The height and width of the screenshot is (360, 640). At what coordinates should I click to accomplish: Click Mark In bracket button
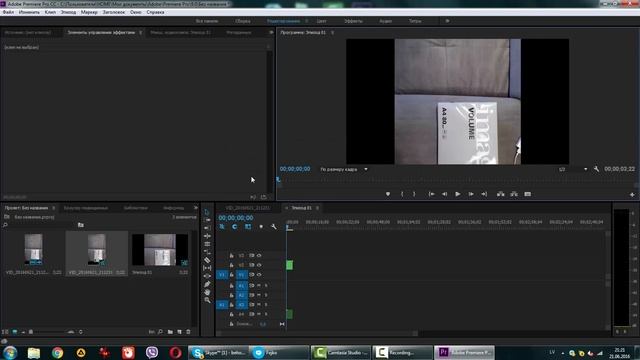[x=402, y=194]
